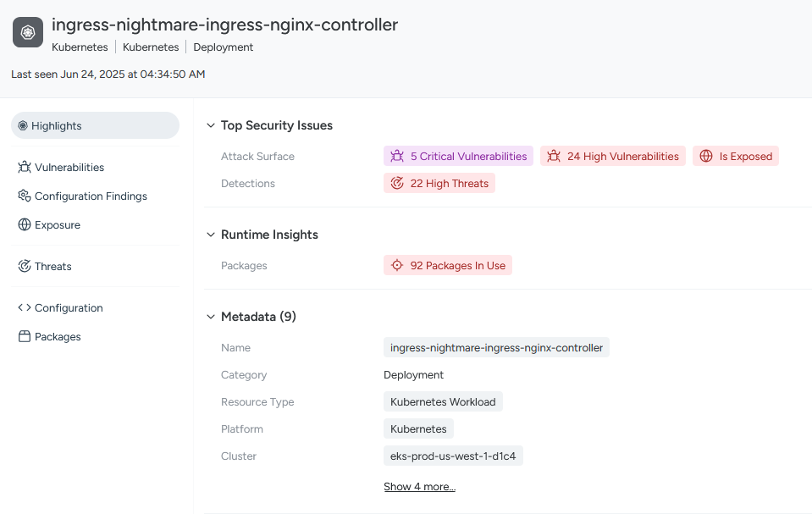Click the eks-prod-us-west-1-d1c4 cluster chip
Screen dimensions: 812x514
point(453,456)
